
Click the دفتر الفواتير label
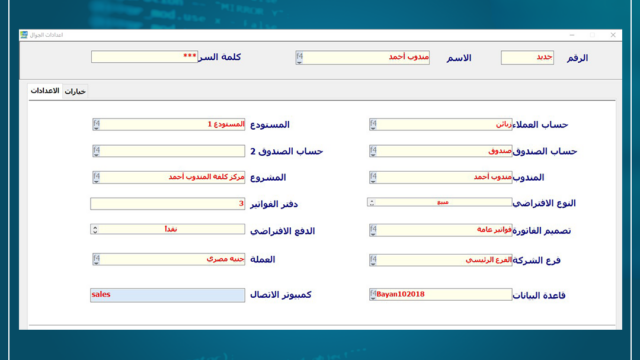point(274,204)
